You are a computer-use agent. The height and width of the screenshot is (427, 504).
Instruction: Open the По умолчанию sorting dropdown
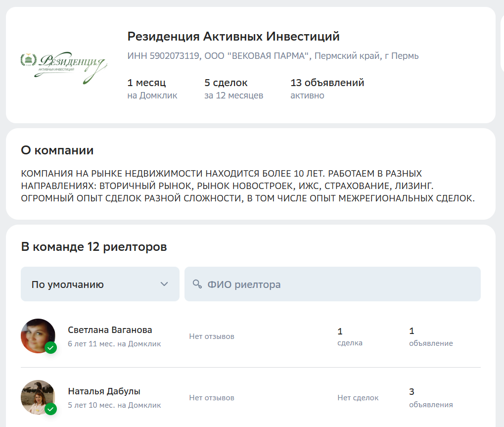94,284
